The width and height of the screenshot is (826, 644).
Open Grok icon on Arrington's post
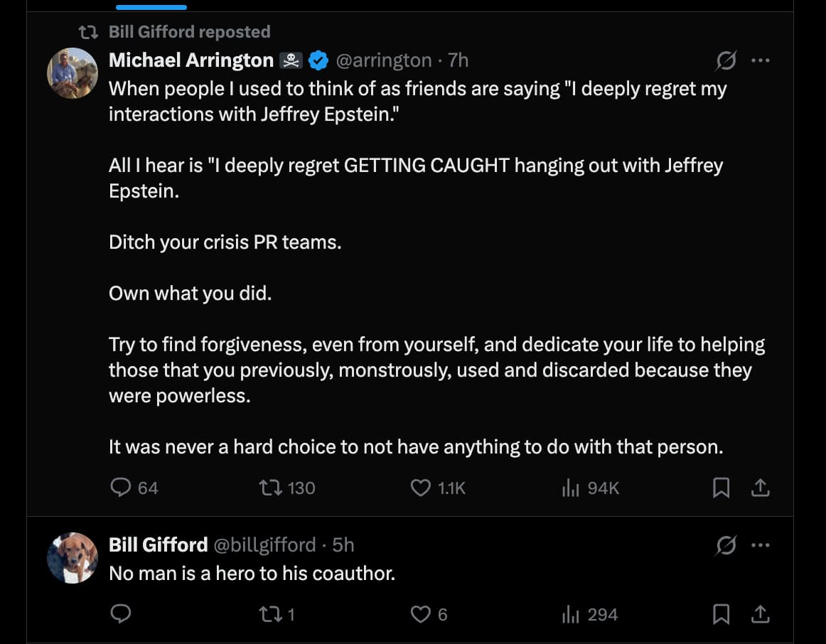click(x=726, y=61)
